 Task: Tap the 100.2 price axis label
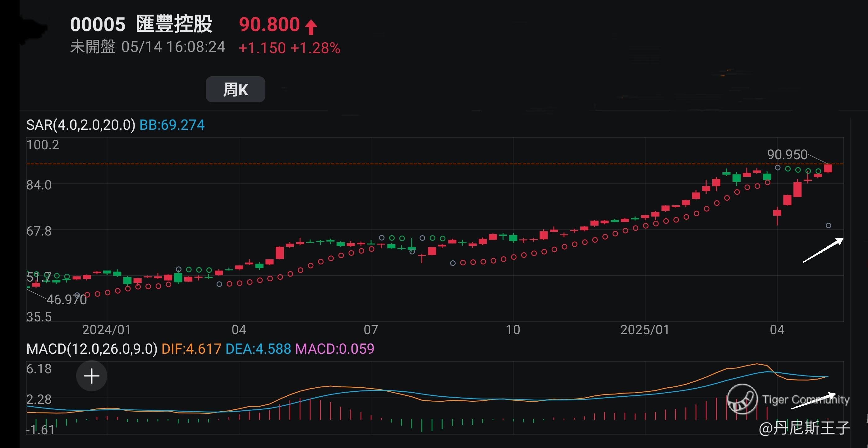click(43, 145)
